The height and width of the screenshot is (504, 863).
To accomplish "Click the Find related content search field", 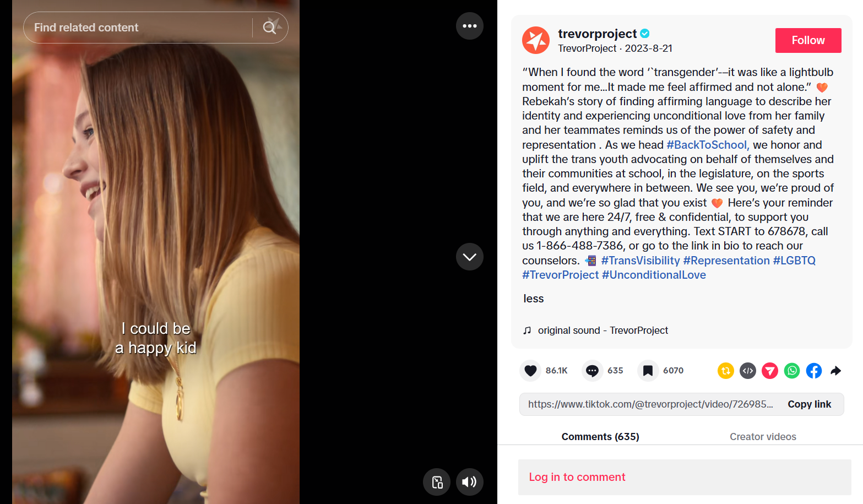I will click(138, 28).
